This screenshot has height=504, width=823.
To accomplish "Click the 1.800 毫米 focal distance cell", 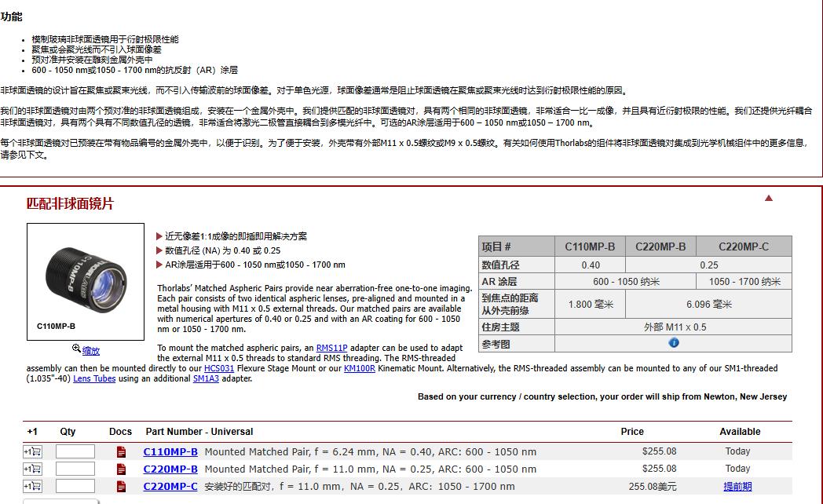I will click(x=591, y=304).
